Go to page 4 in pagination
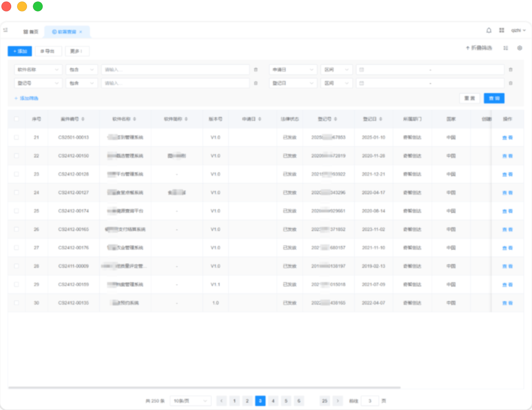532x410 pixels. [x=273, y=401]
